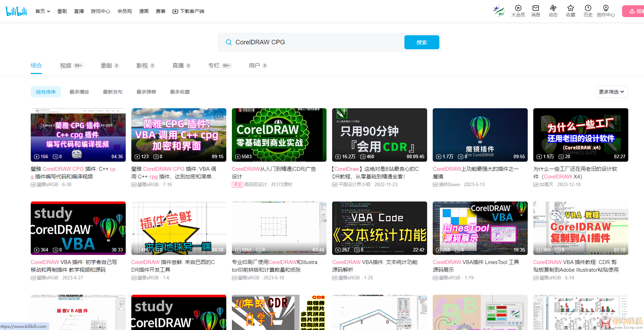Image resolution: width=644 pixels, height=330 pixels.
Task: Open title link CorelDRAW从入门到精通|CDR|广告设计
Action: coord(274,173)
